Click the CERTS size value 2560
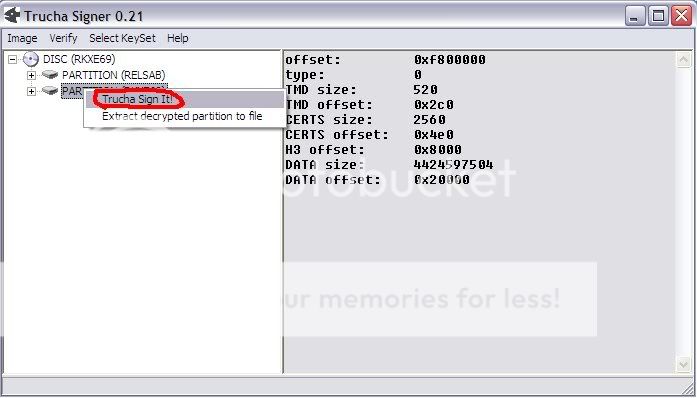Screen dimensions: 697x398 click(x=429, y=120)
